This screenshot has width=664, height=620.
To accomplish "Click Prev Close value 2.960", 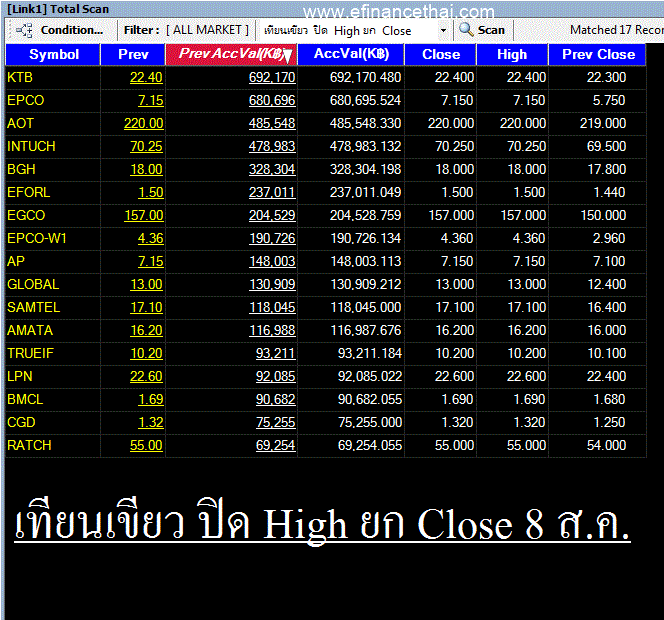I will click(x=609, y=238).
